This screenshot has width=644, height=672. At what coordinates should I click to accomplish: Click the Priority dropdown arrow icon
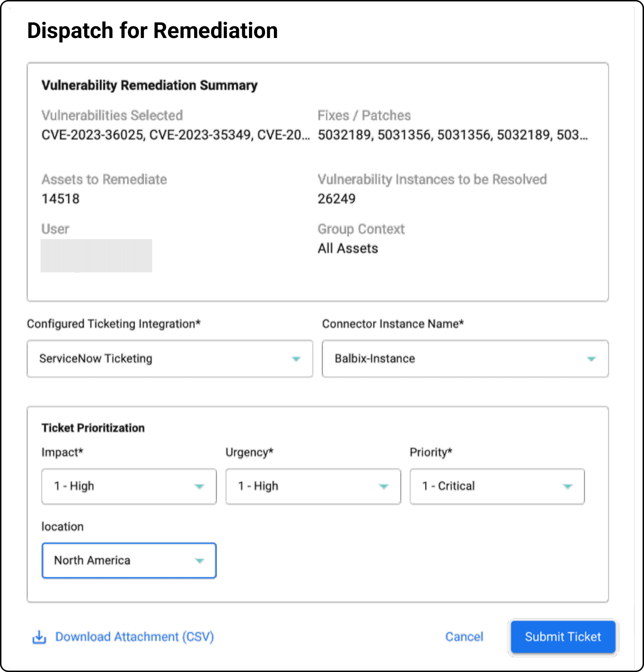(x=568, y=486)
